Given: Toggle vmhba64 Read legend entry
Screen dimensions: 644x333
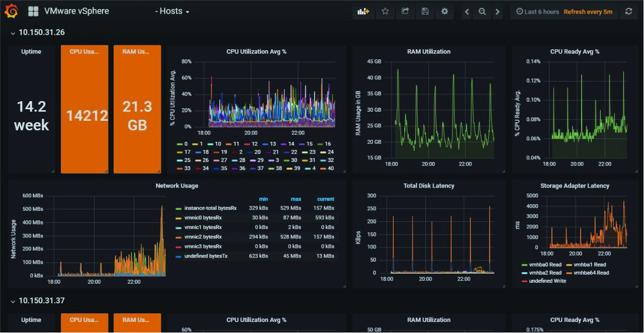Looking at the screenshot, I should pos(588,273).
